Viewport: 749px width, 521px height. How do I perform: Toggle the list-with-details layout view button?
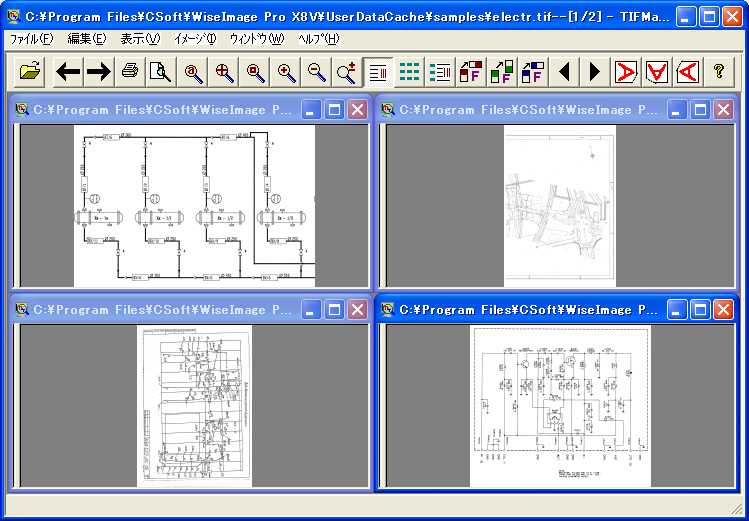pos(439,71)
